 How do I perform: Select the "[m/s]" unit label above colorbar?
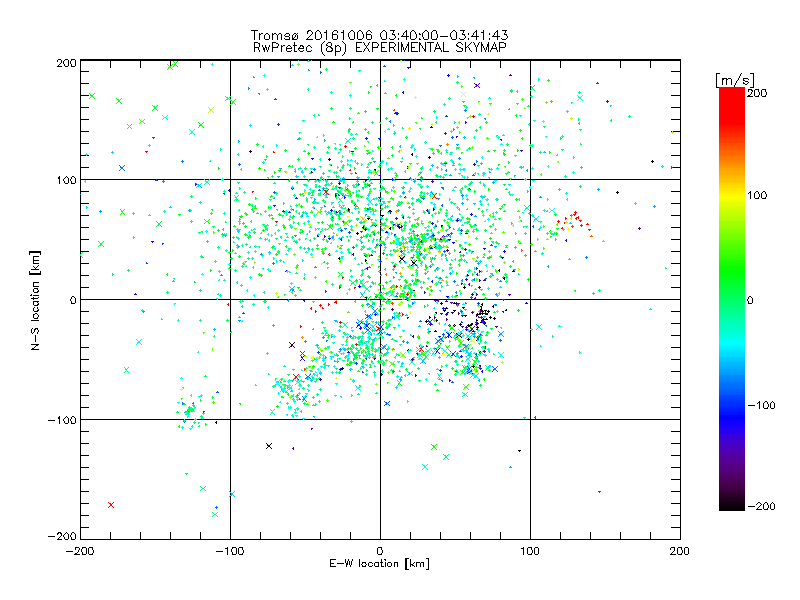pyautogui.click(x=735, y=80)
